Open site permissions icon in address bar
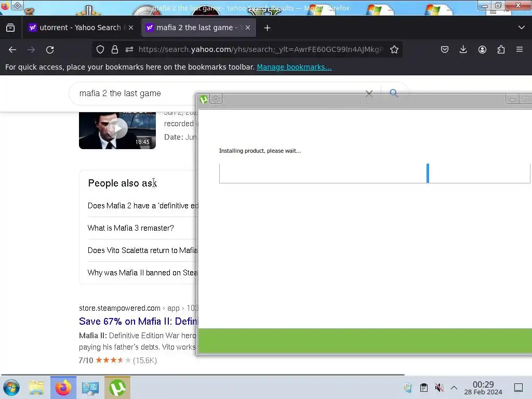532x399 pixels. click(129, 49)
